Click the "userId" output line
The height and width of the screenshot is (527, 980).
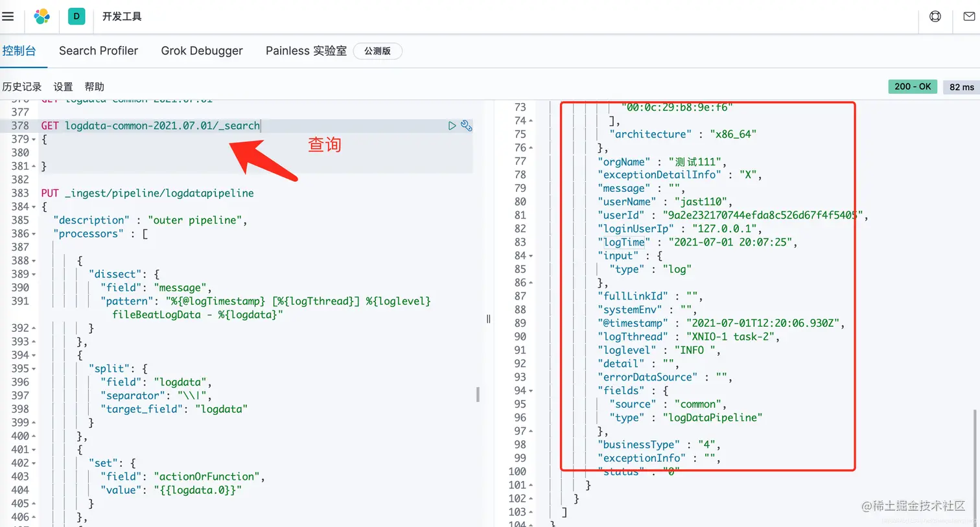pyautogui.click(x=732, y=215)
